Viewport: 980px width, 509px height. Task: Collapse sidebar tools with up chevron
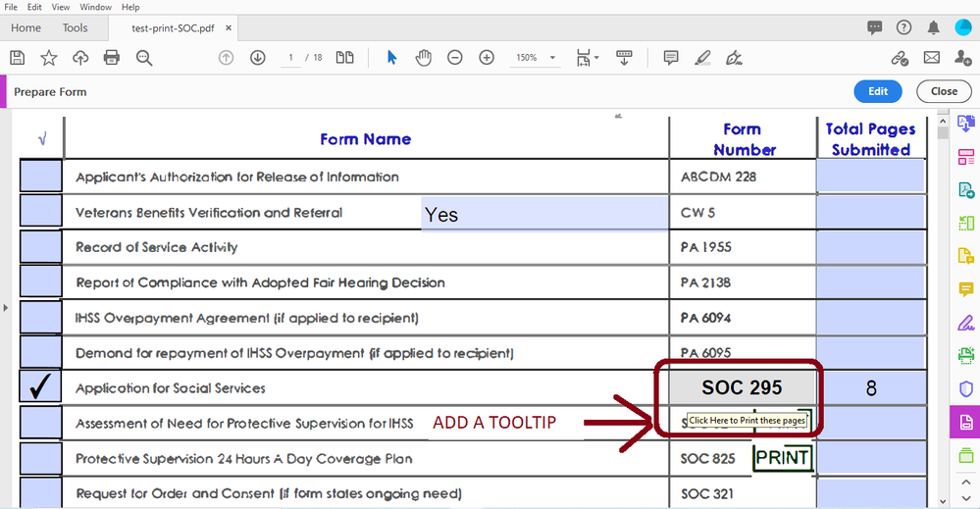coord(965,483)
